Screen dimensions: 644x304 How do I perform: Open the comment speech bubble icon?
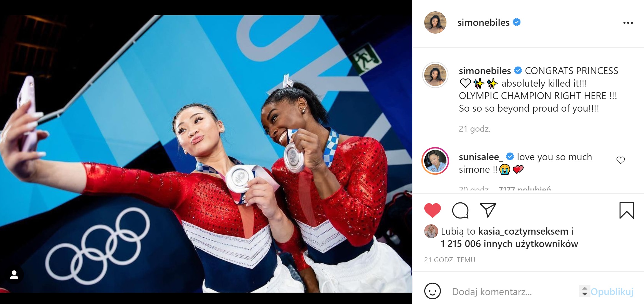(460, 210)
